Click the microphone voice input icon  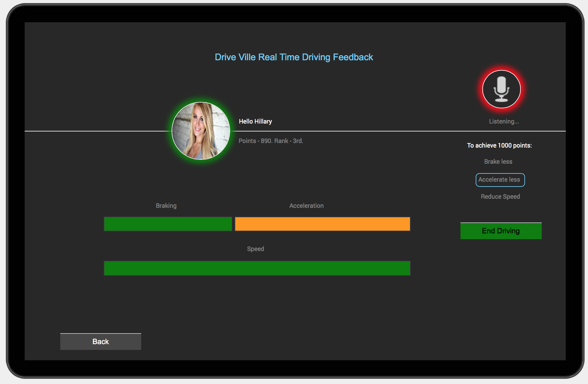click(x=501, y=89)
